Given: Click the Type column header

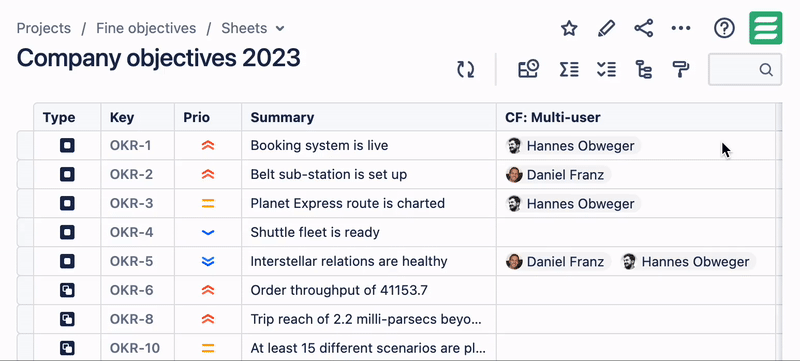Looking at the screenshot, I should (67, 117).
